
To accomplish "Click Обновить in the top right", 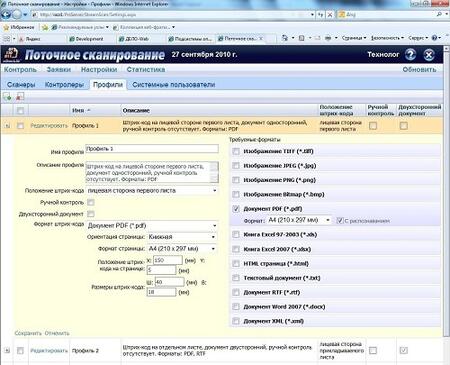I will coord(419,70).
